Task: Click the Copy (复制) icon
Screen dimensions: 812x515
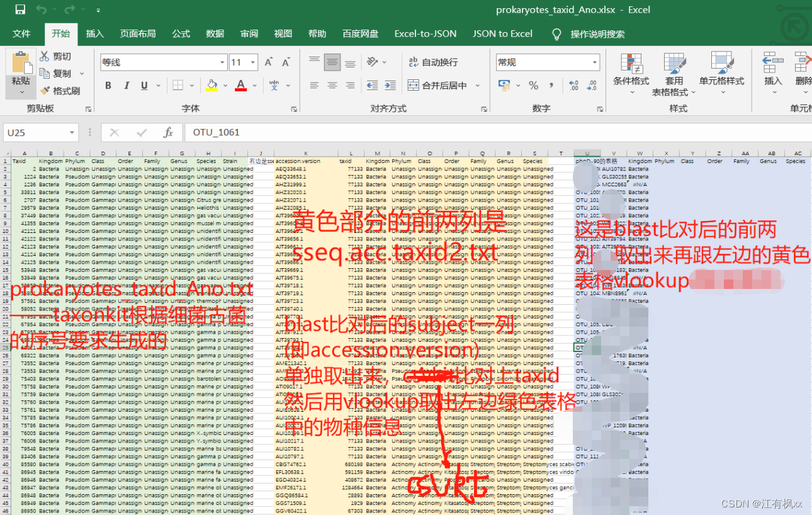Action: (45, 74)
